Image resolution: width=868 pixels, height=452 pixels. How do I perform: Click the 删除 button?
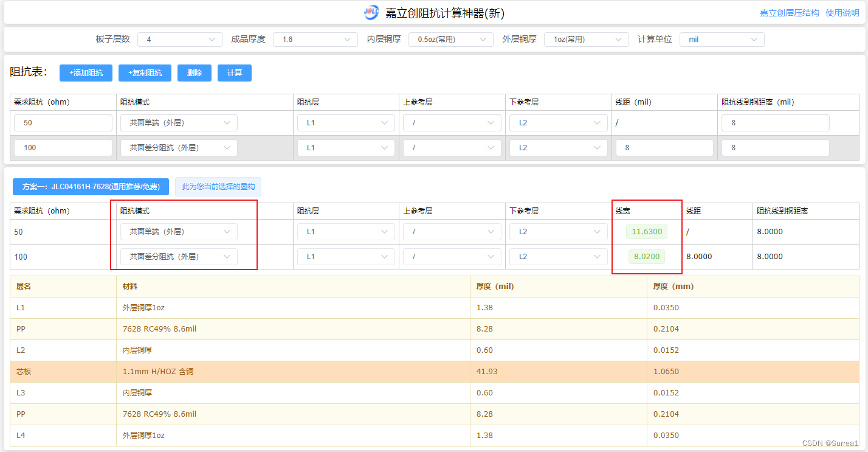pyautogui.click(x=195, y=73)
